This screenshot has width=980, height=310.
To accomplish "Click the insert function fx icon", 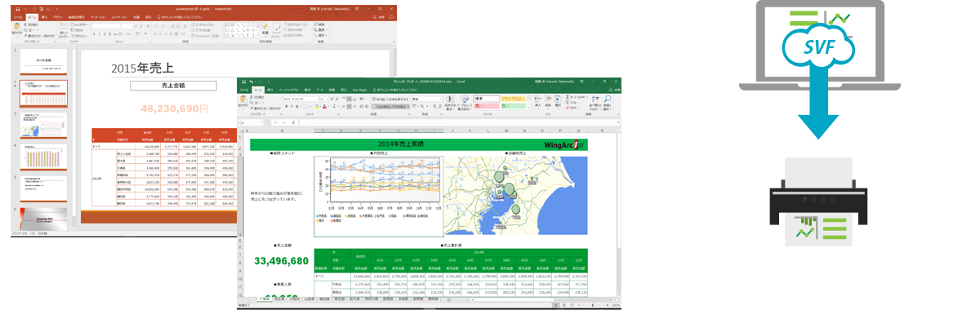I will point(293,122).
